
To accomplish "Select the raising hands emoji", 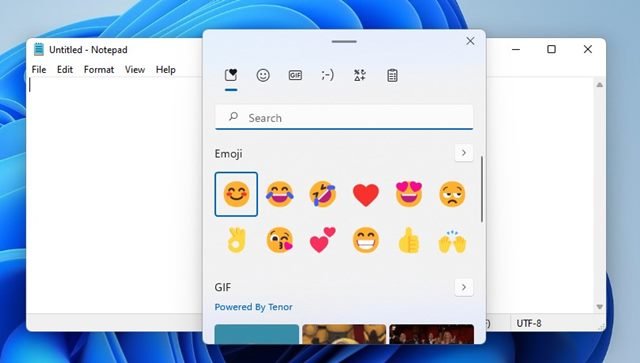I will 452,241.
